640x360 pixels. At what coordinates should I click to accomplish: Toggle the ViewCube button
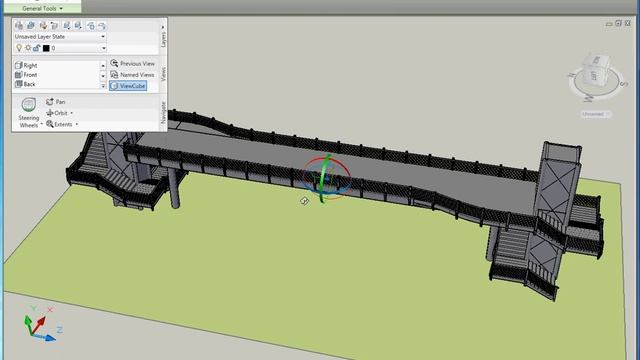pos(128,86)
